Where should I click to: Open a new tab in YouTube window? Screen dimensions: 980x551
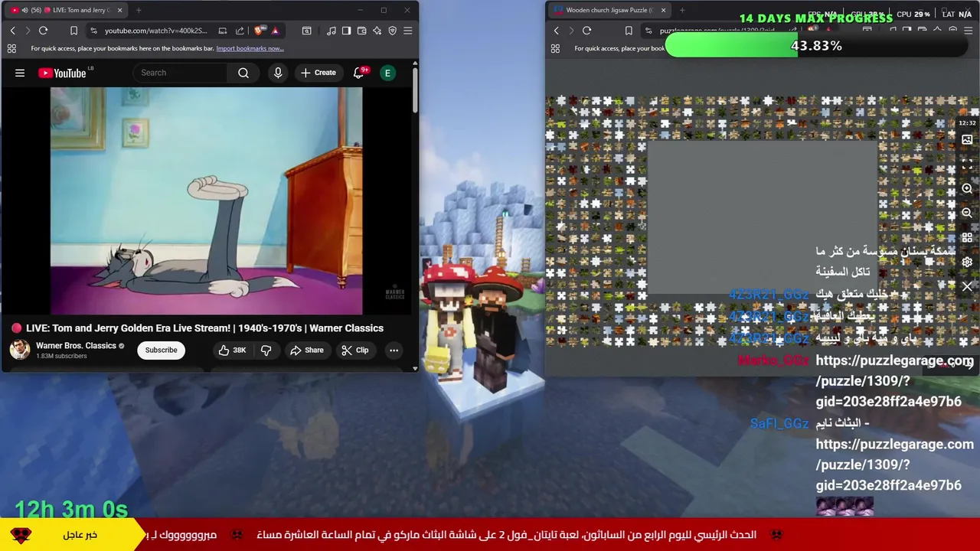point(139,10)
